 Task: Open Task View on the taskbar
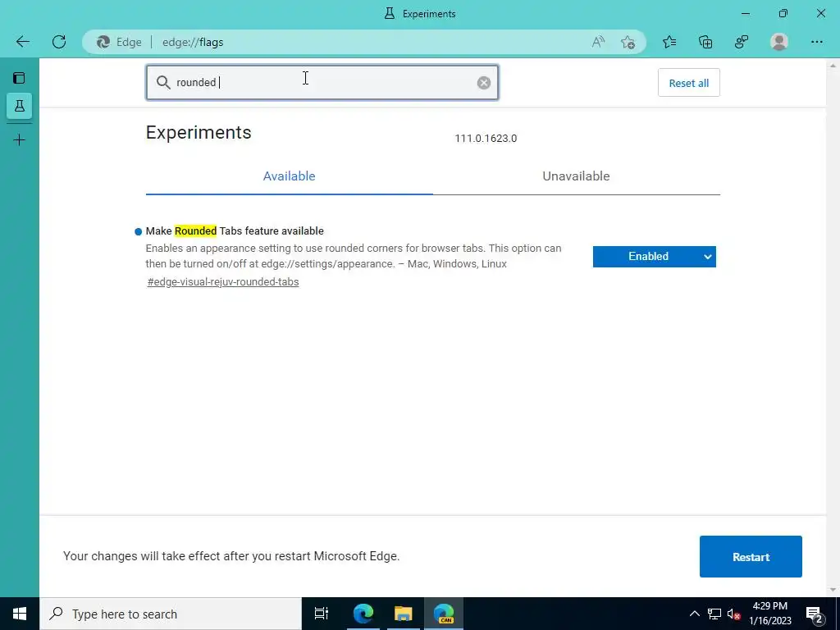point(322,614)
